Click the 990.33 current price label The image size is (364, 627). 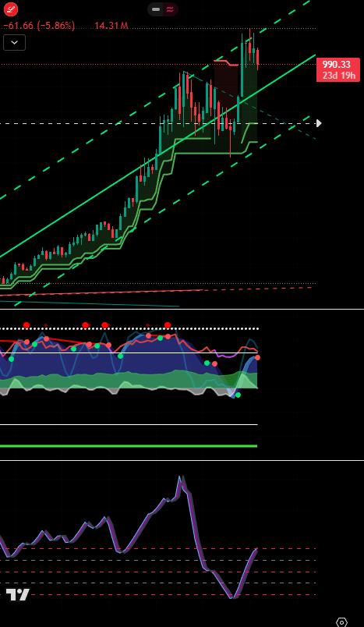coord(337,65)
